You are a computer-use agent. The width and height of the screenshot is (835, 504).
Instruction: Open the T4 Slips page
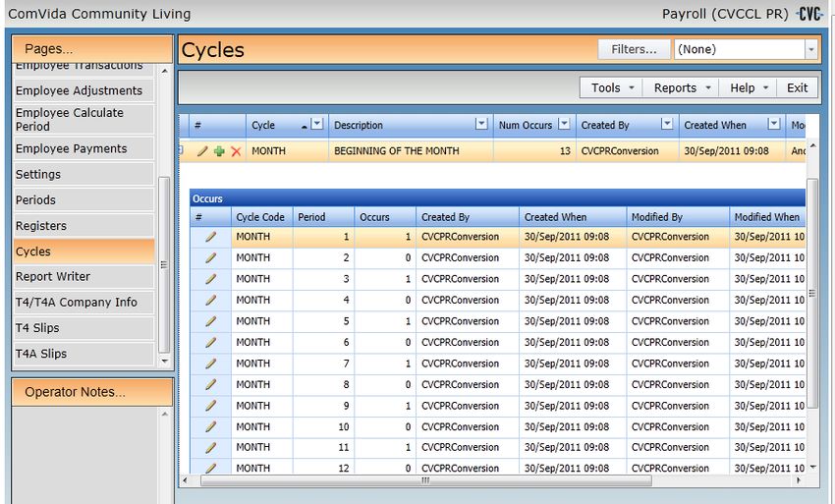tap(83, 328)
